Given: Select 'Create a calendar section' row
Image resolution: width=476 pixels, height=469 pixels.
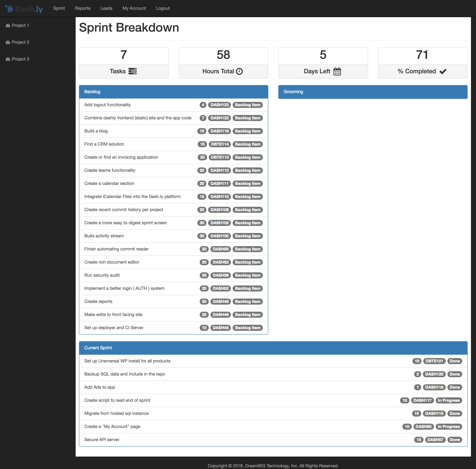Looking at the screenshot, I should [x=174, y=184].
